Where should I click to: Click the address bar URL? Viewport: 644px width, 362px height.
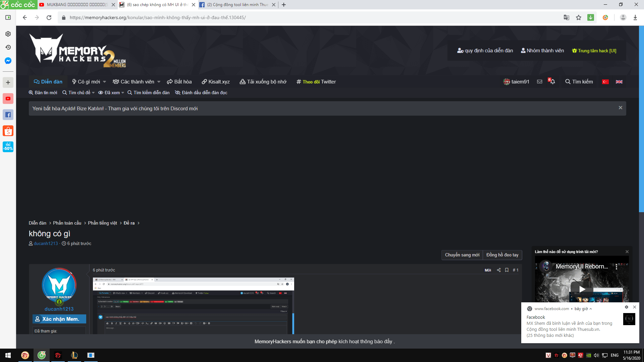[158, 17]
